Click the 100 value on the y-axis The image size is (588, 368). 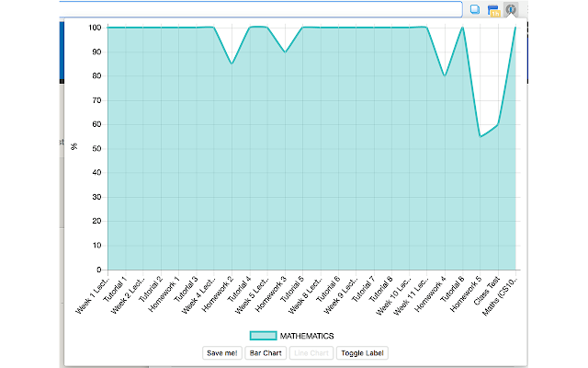click(x=95, y=28)
